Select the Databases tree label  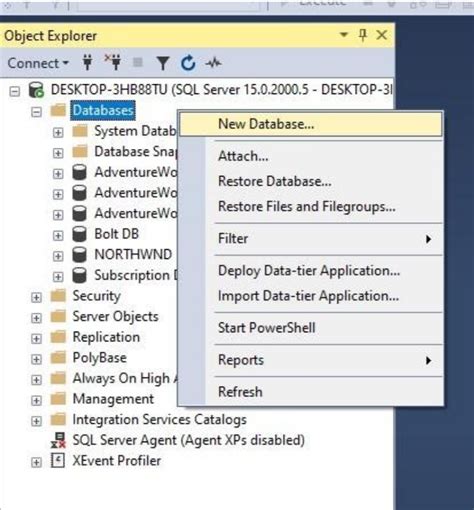coord(103,110)
